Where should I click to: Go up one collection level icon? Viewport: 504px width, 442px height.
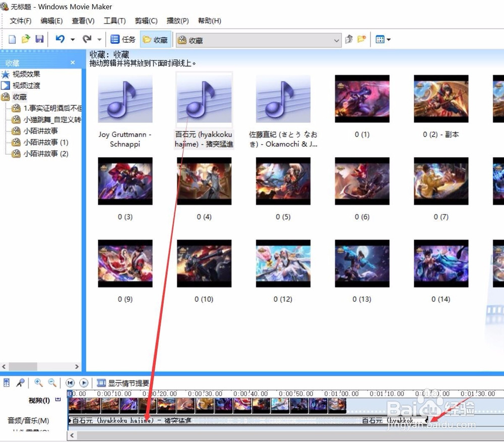[x=349, y=39]
